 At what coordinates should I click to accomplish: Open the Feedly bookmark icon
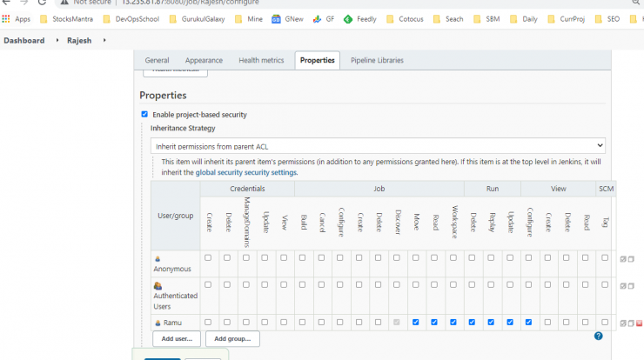tap(348, 19)
